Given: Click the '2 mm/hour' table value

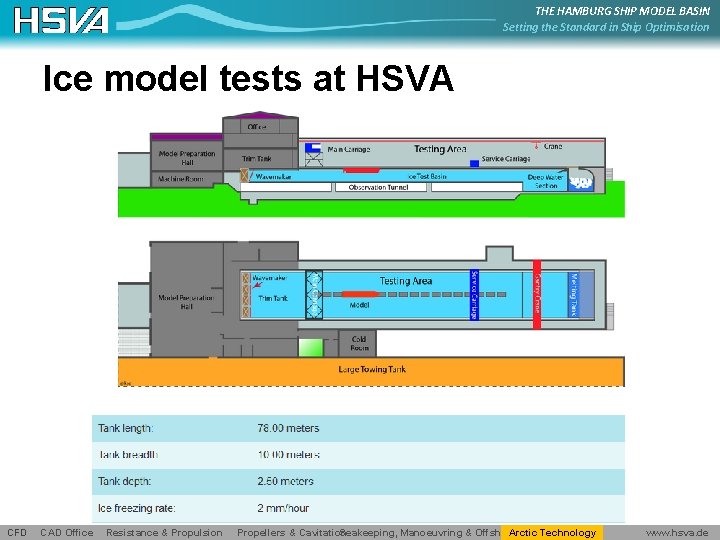Looking at the screenshot, I should click(x=283, y=508).
